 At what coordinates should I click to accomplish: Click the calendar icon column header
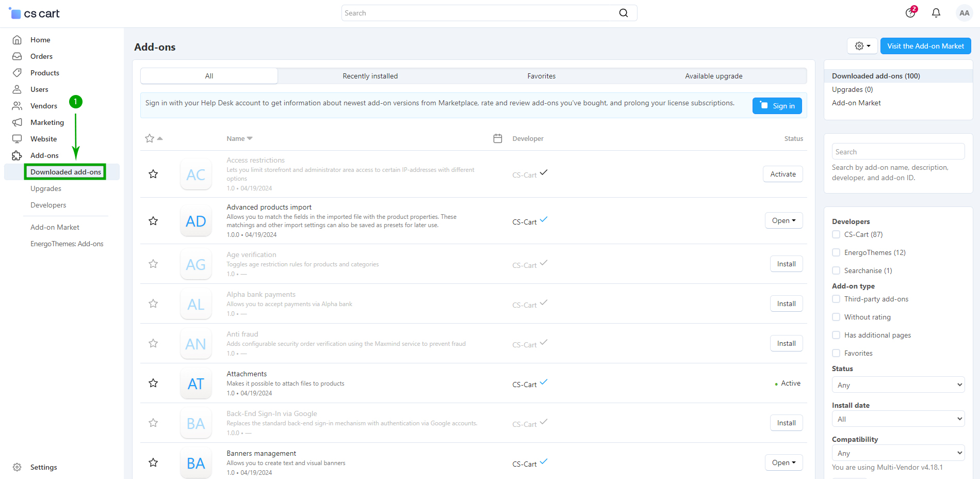pyautogui.click(x=497, y=138)
